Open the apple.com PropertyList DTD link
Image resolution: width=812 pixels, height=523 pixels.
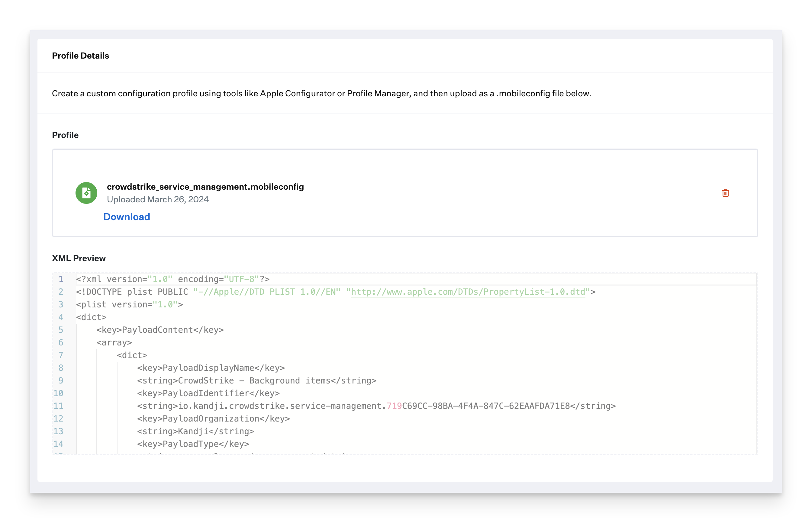click(x=468, y=292)
